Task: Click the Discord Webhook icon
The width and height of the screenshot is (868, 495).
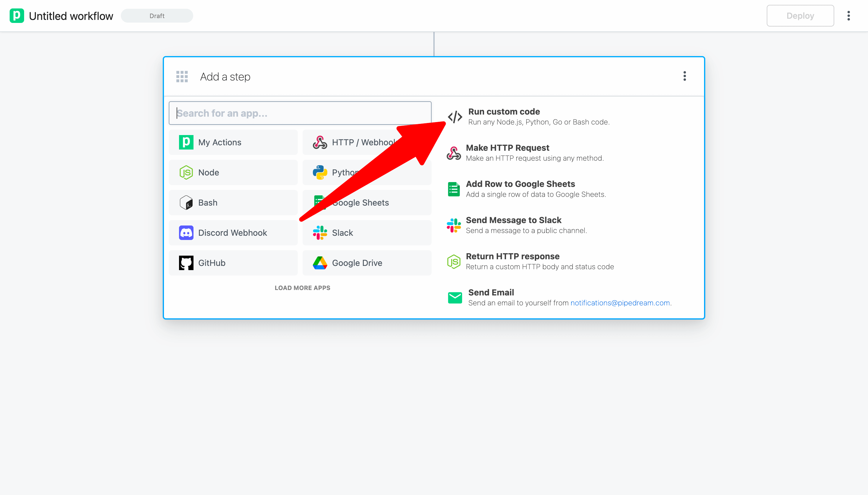Action: (x=186, y=233)
